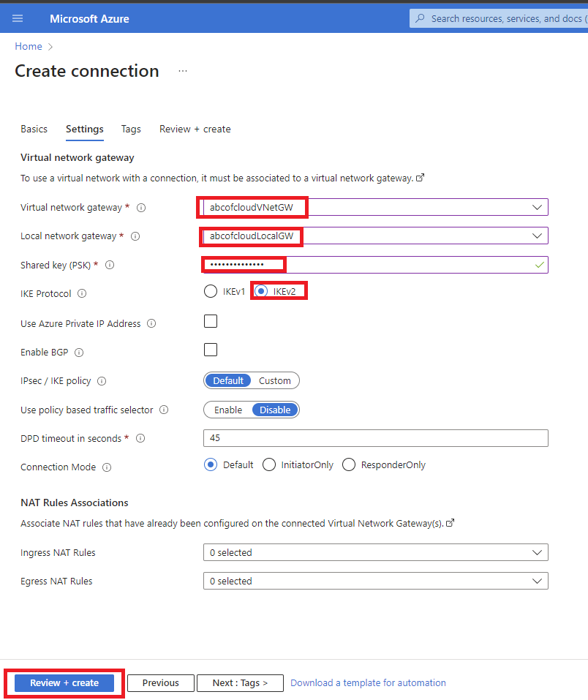The width and height of the screenshot is (588, 700).
Task: Open the ellipsis menu next to Create connection
Action: click(183, 71)
